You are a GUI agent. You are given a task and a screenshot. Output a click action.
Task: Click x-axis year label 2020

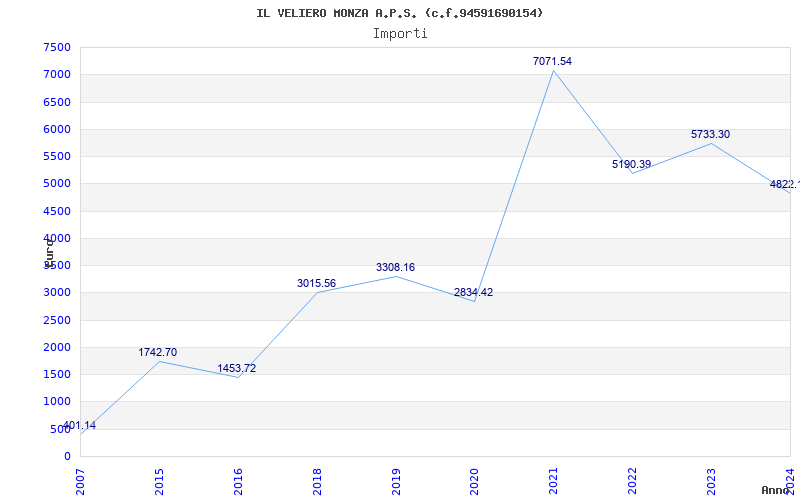pyautogui.click(x=474, y=482)
